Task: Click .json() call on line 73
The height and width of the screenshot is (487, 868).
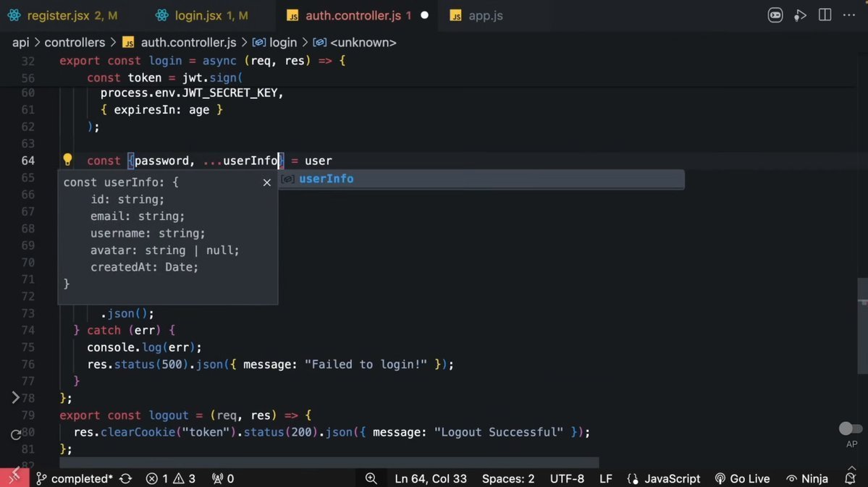Action: click(127, 313)
